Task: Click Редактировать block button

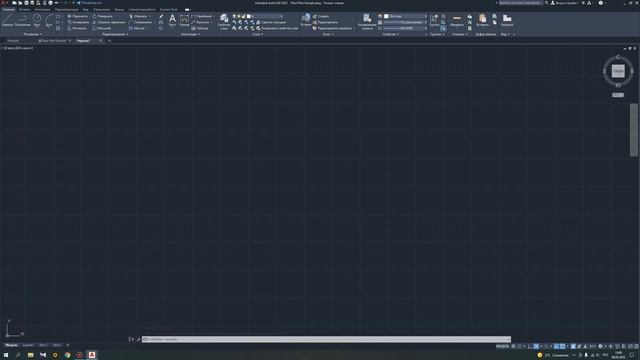Action: [325, 22]
